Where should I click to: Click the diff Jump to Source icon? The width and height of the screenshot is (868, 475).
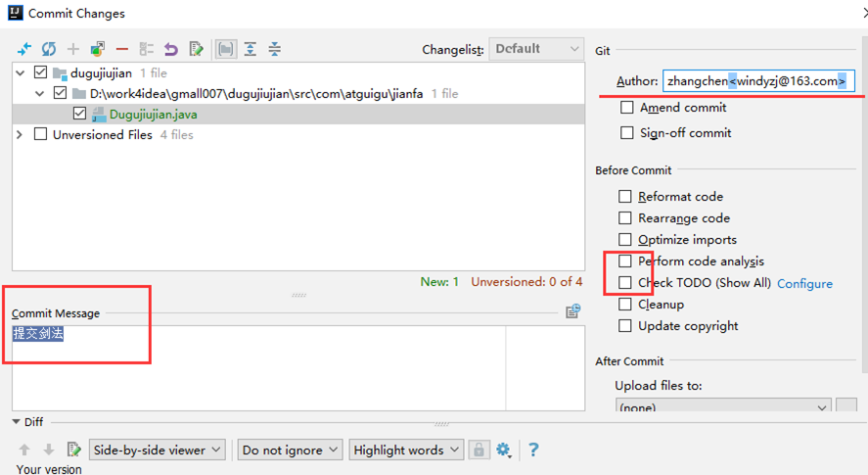[x=73, y=450]
